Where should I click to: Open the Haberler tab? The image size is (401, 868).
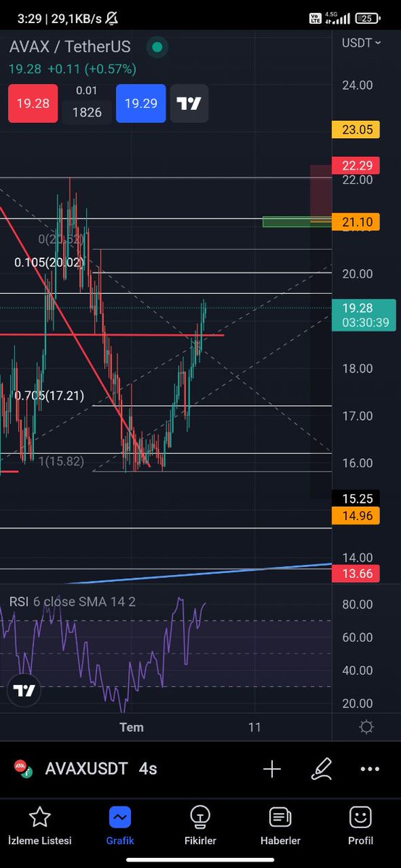click(280, 827)
